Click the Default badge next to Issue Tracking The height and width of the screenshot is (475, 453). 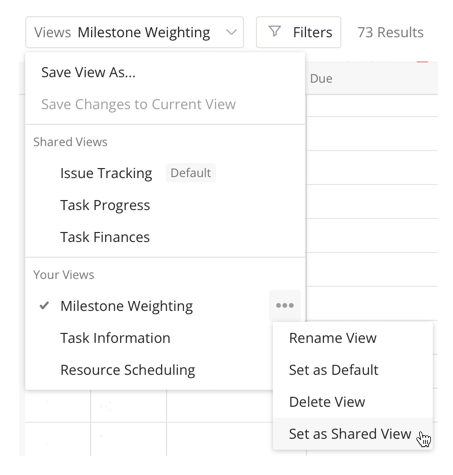[191, 173]
